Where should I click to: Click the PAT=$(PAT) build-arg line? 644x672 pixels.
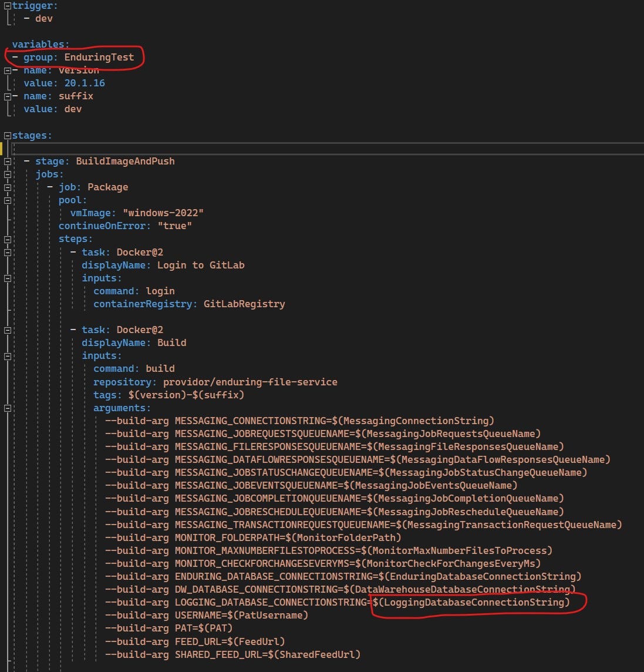168,629
